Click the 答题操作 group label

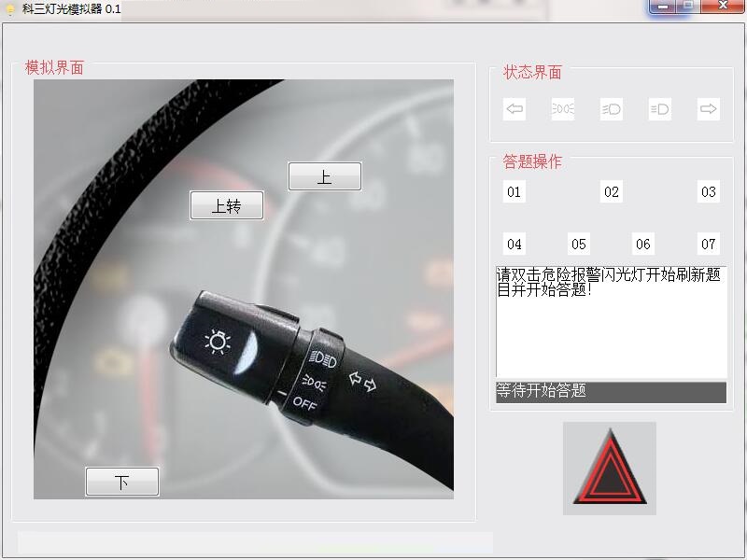point(532,161)
